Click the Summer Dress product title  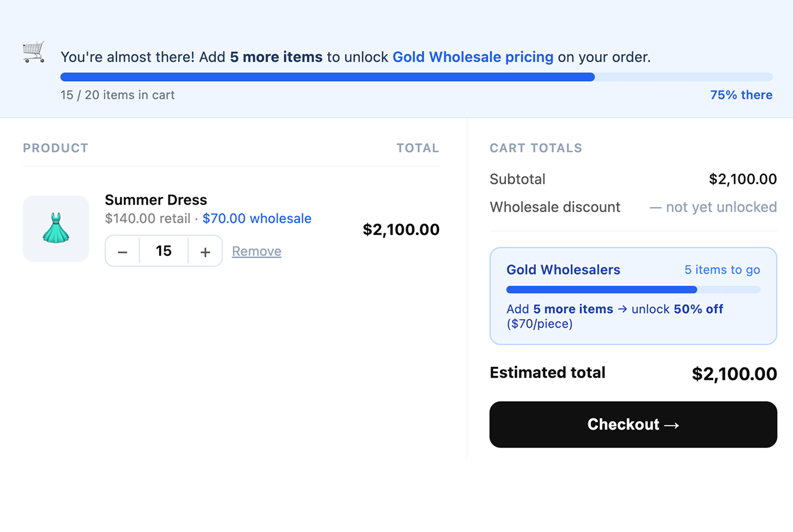(155, 200)
